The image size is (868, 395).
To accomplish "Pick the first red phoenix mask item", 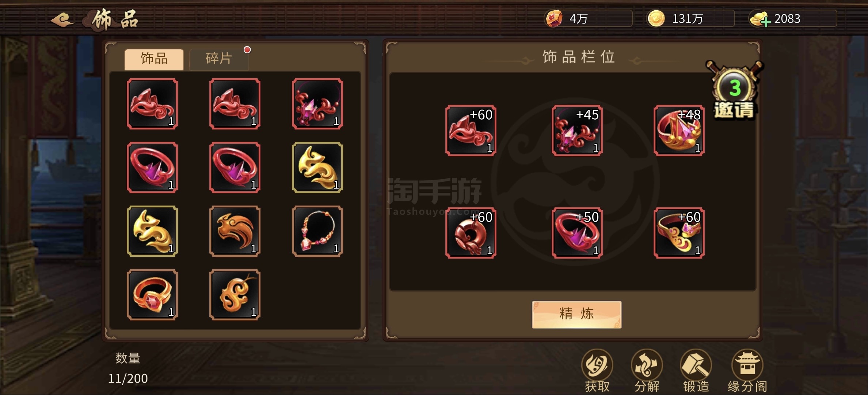I will coord(152,104).
